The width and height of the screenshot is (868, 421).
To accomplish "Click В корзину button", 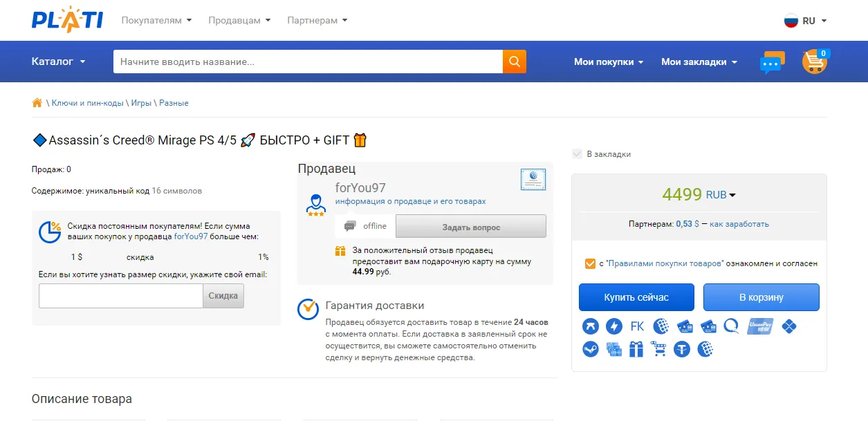I will (x=761, y=297).
